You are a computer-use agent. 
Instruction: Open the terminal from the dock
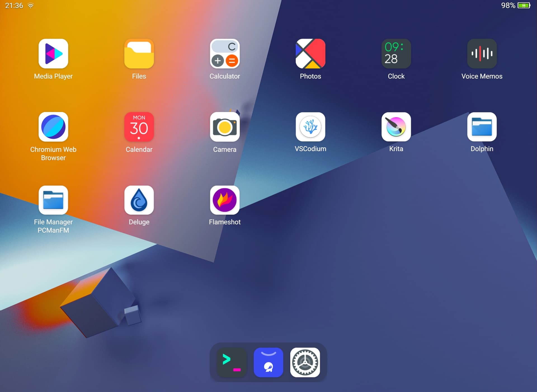(x=232, y=362)
